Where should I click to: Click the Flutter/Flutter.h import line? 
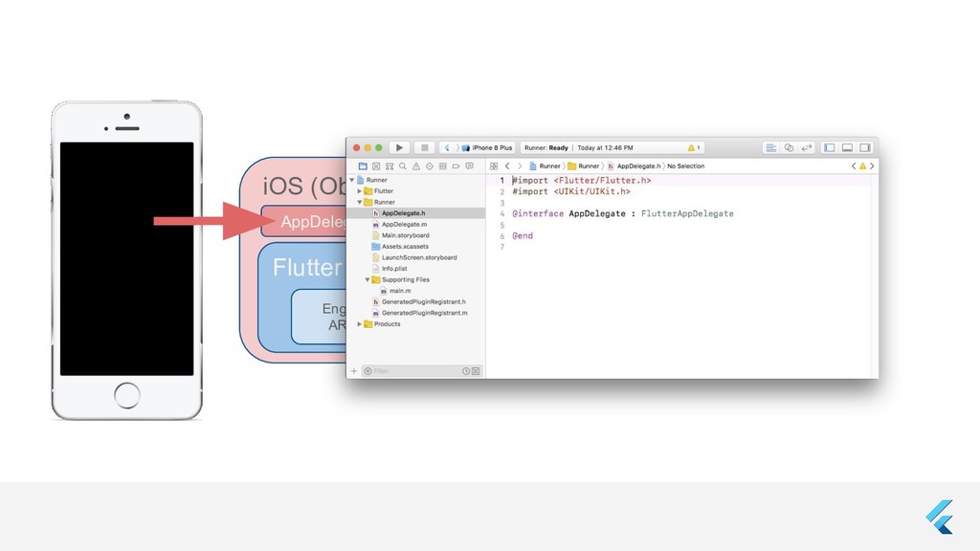pos(581,181)
